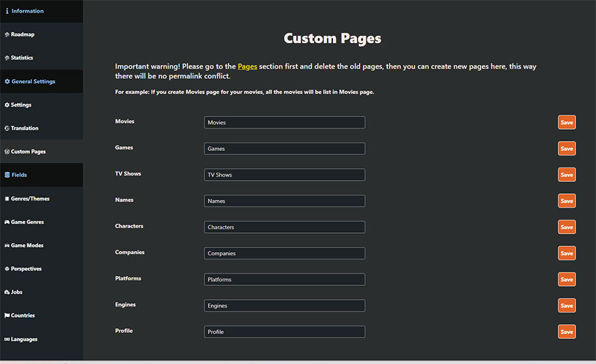596x364 pixels.
Task: Click the Settings gear icon in sidebar
Action: (7, 105)
